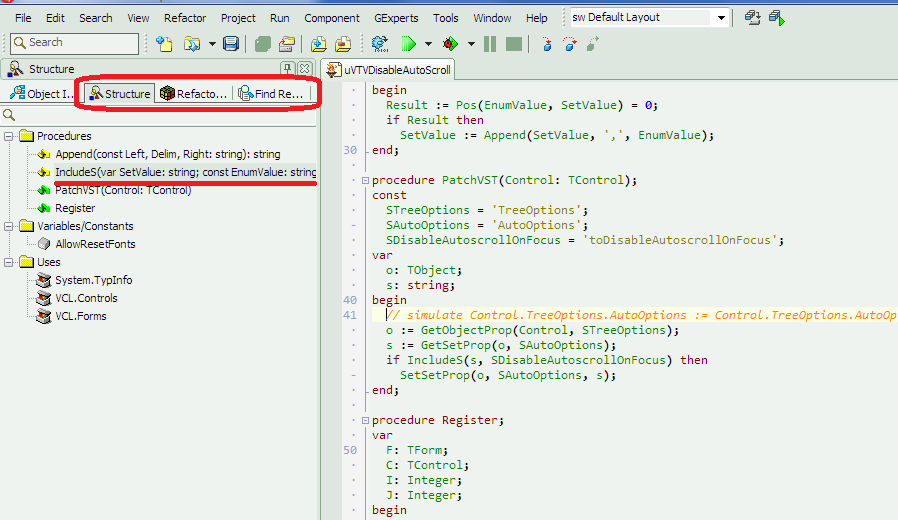Viewport: 898px width, 520px height.
Task: Open the Component menu
Action: tap(332, 18)
